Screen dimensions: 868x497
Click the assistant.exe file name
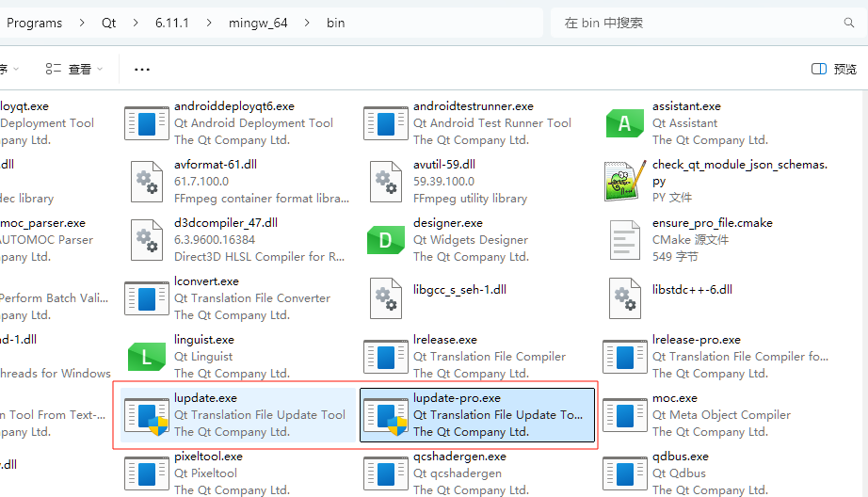coord(686,106)
